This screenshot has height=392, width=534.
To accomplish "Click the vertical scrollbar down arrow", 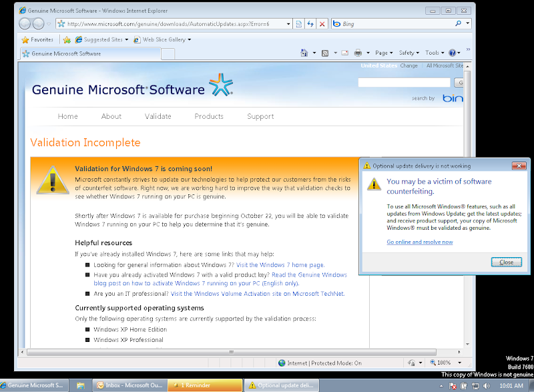I will 468,344.
